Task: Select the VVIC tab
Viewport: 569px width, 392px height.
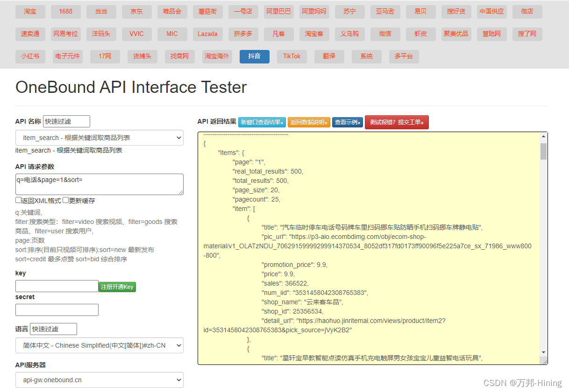Action: 137,34
